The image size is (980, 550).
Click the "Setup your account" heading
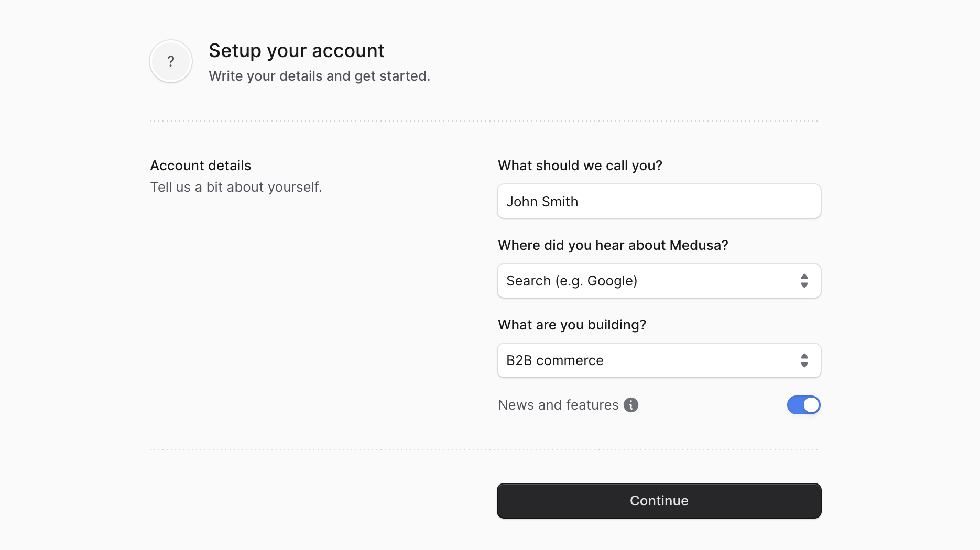point(296,50)
